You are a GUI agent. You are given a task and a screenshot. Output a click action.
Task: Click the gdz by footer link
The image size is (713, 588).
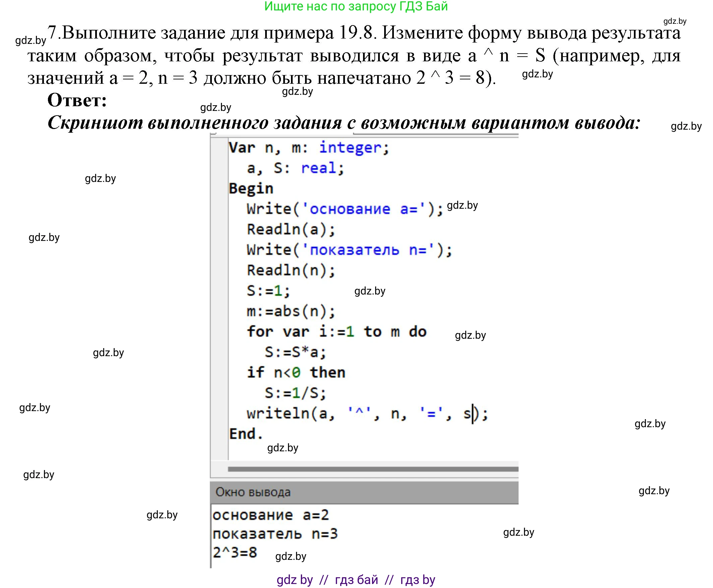tap(295, 579)
